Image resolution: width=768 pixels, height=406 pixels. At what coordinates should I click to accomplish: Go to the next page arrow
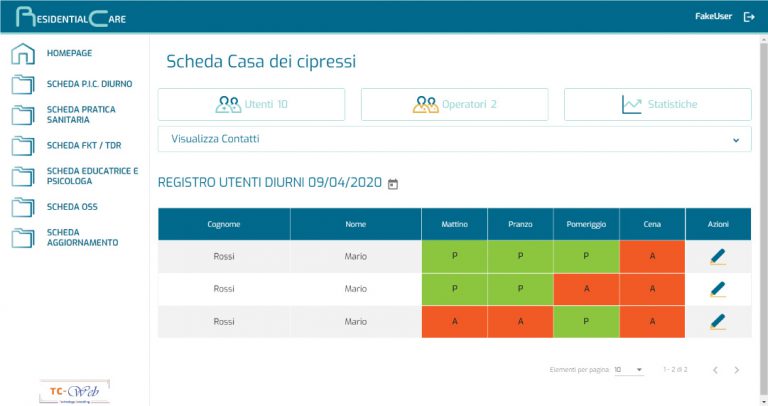click(737, 370)
